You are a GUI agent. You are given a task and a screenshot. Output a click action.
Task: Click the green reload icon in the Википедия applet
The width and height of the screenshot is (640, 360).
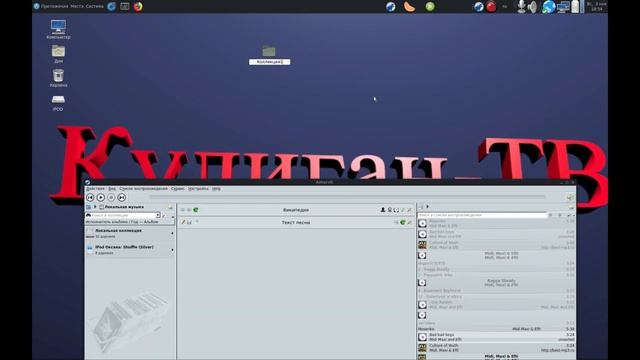[196, 210]
